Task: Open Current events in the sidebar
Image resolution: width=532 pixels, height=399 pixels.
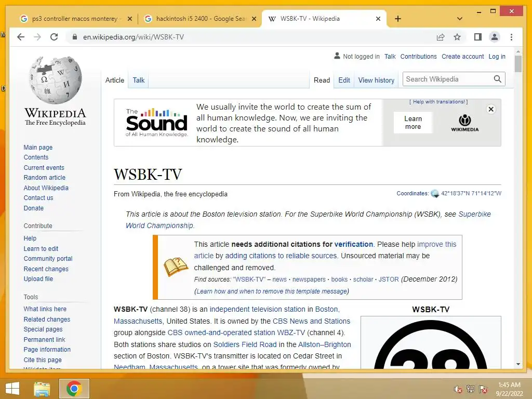Action: tap(44, 168)
